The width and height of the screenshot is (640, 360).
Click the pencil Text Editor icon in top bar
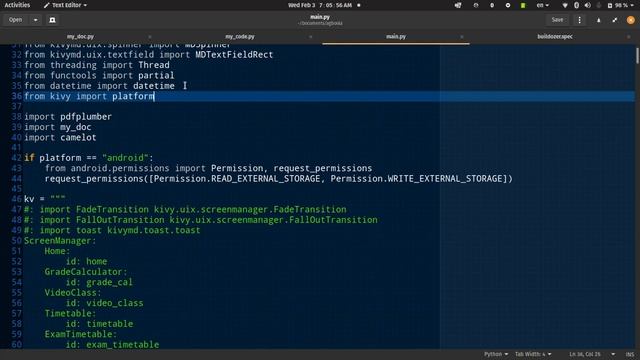tap(46, 5)
